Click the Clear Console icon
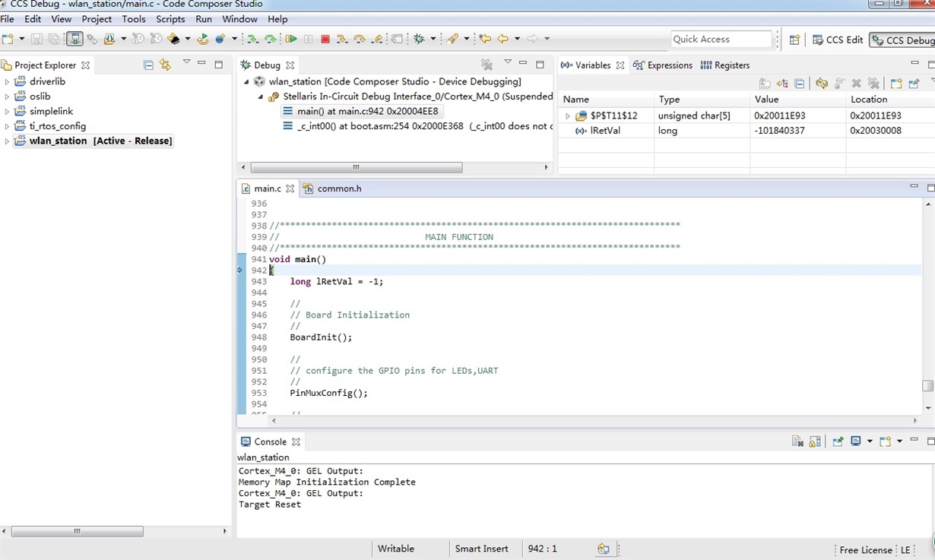This screenshot has height=560, width=935. [x=797, y=441]
